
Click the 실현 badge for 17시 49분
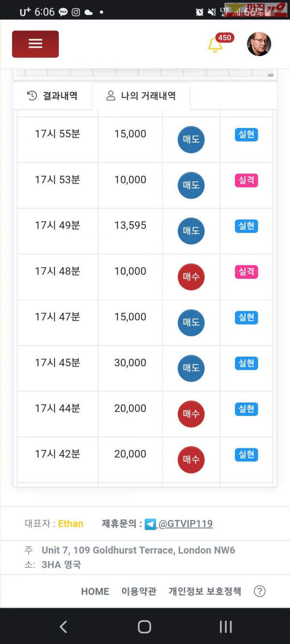pos(246,226)
